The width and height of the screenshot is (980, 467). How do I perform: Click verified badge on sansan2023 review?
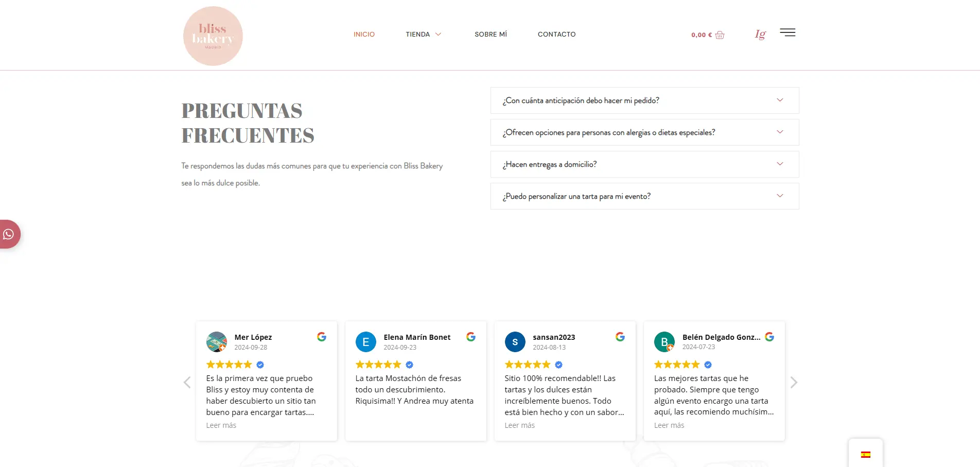click(x=559, y=365)
